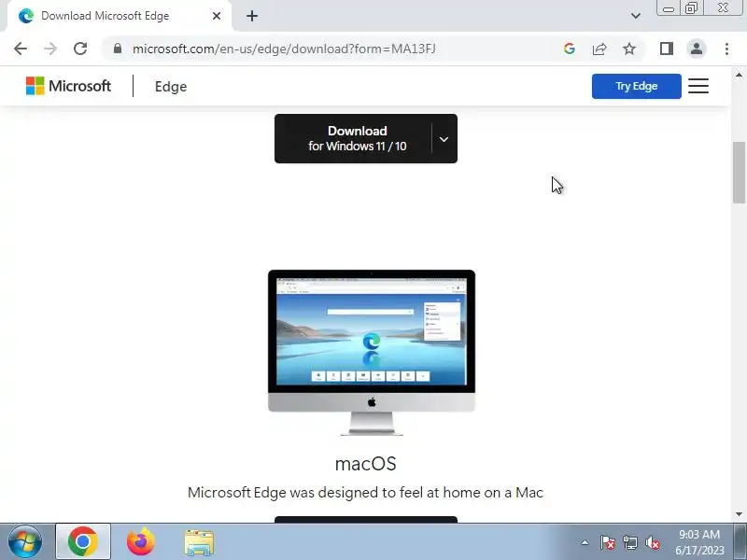The image size is (747, 560).
Task: Open Windows Explorer from taskbar
Action: pyautogui.click(x=199, y=542)
